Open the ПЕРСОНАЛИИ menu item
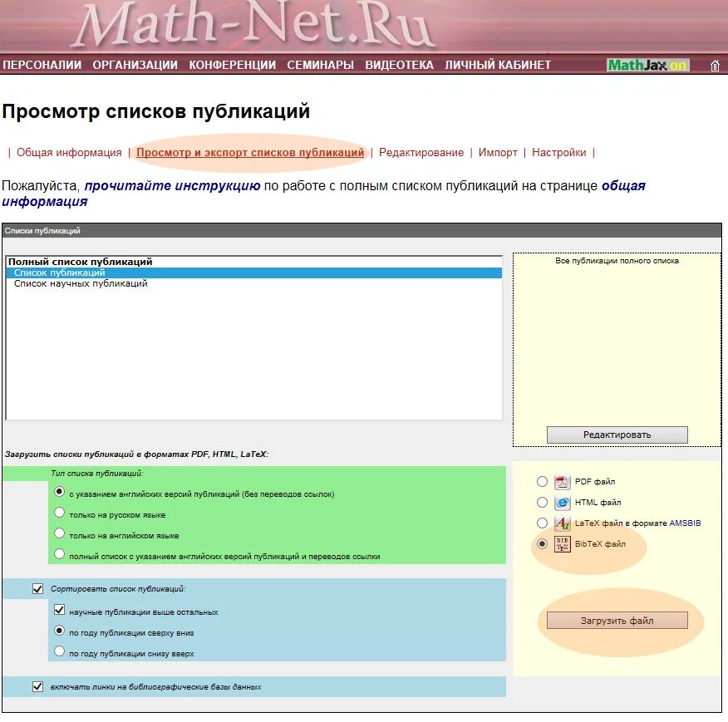 42,65
